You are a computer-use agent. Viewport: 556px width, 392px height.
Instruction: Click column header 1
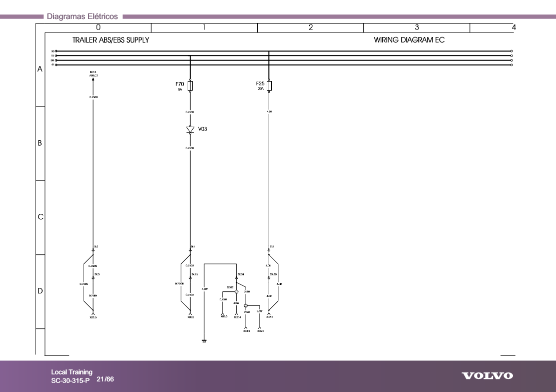[x=204, y=28]
